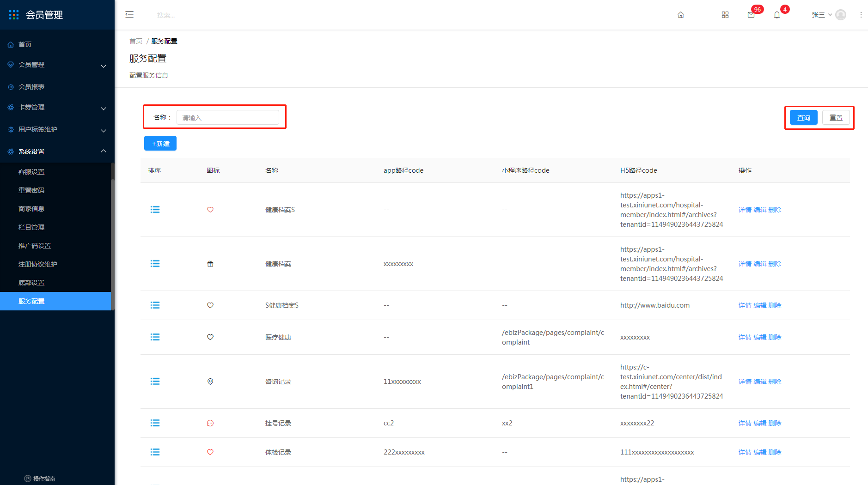Viewport: 868px width, 485px height.
Task: Open the mail icon with 96 badge
Action: pos(751,15)
